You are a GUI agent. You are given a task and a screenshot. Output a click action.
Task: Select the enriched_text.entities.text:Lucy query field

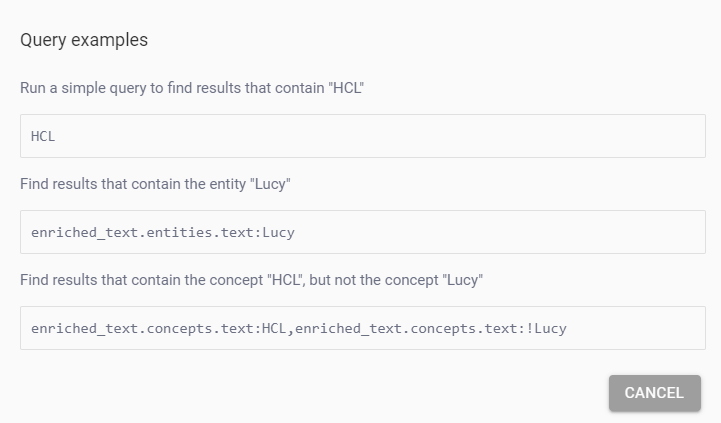click(x=363, y=232)
